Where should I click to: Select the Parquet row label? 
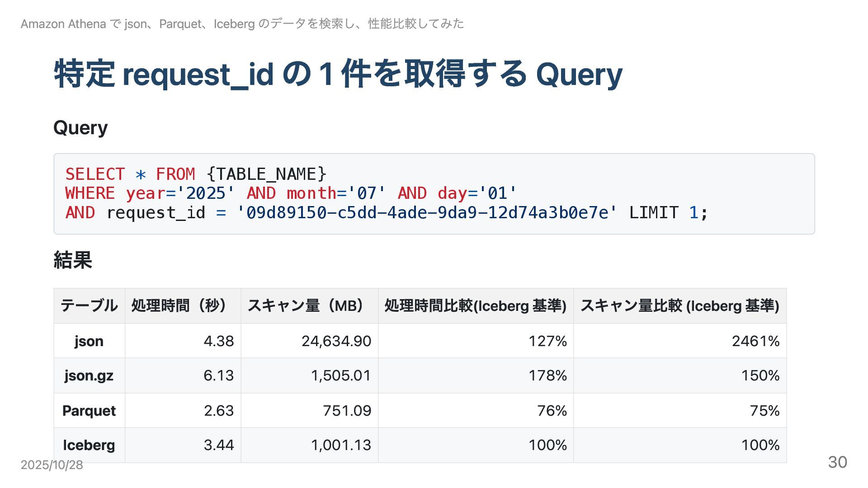pos(89,411)
